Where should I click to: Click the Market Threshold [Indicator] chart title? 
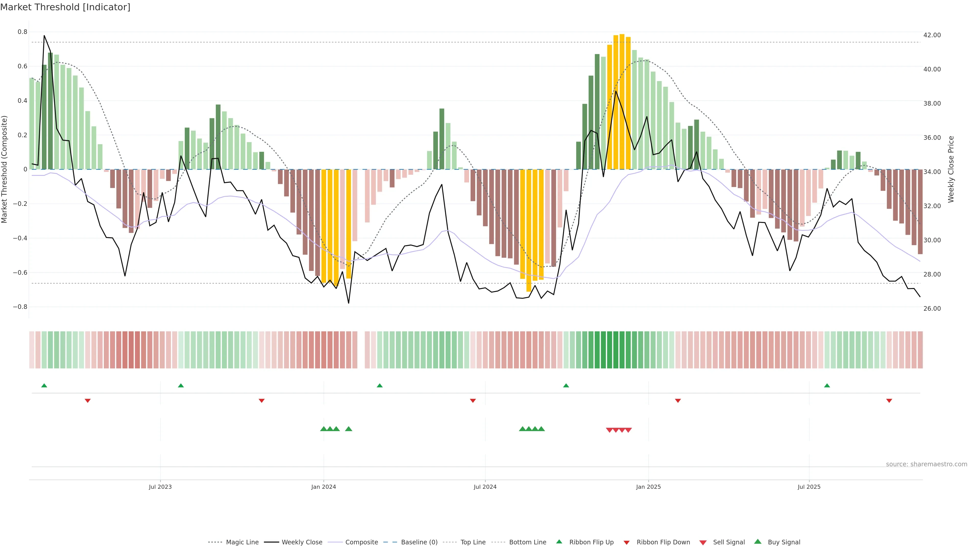click(65, 7)
